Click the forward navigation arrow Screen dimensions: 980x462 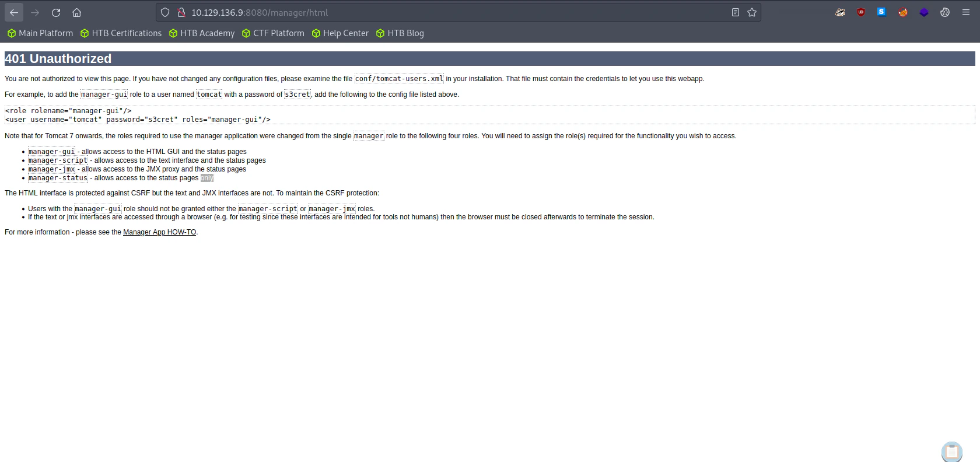click(35, 12)
